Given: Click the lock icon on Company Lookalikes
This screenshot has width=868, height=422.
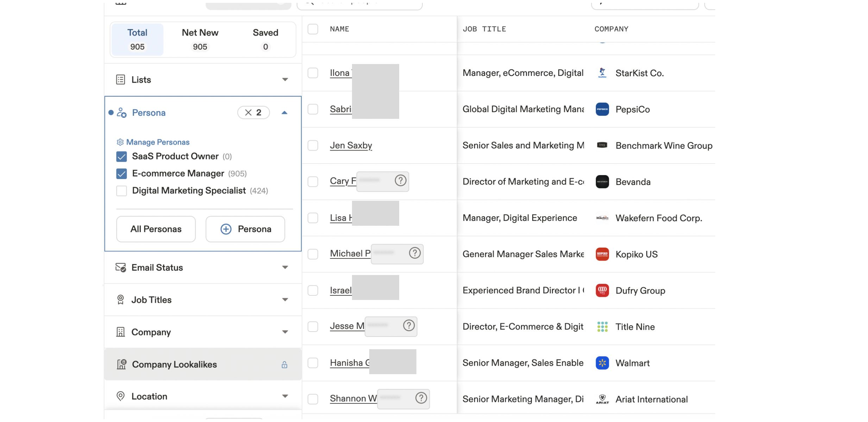Looking at the screenshot, I should (x=284, y=365).
